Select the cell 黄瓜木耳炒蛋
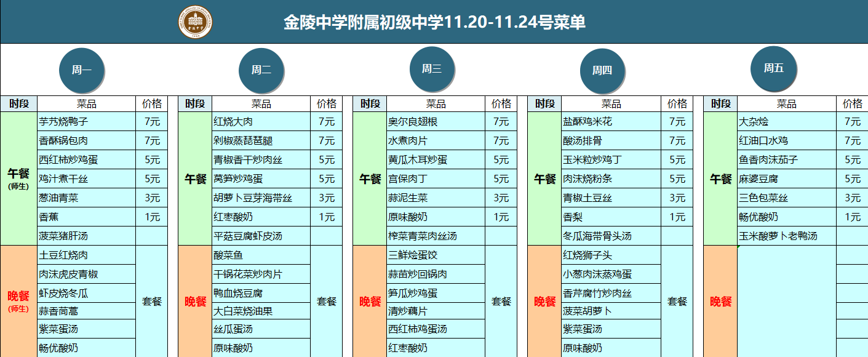The image size is (868, 357). click(x=436, y=160)
